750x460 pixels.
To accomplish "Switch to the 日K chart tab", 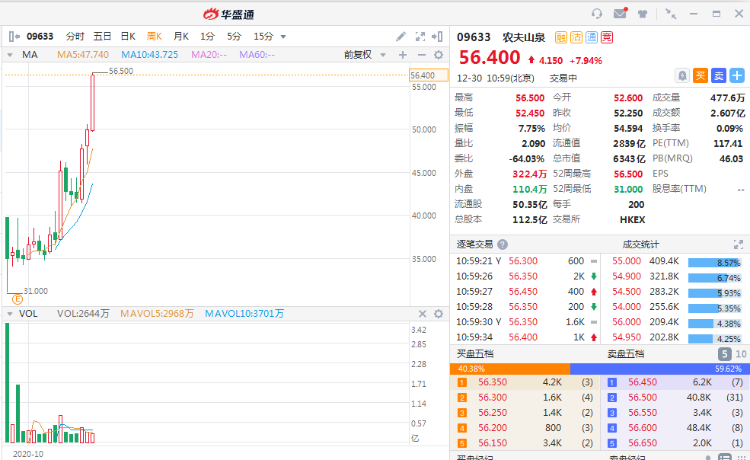I will pos(128,37).
